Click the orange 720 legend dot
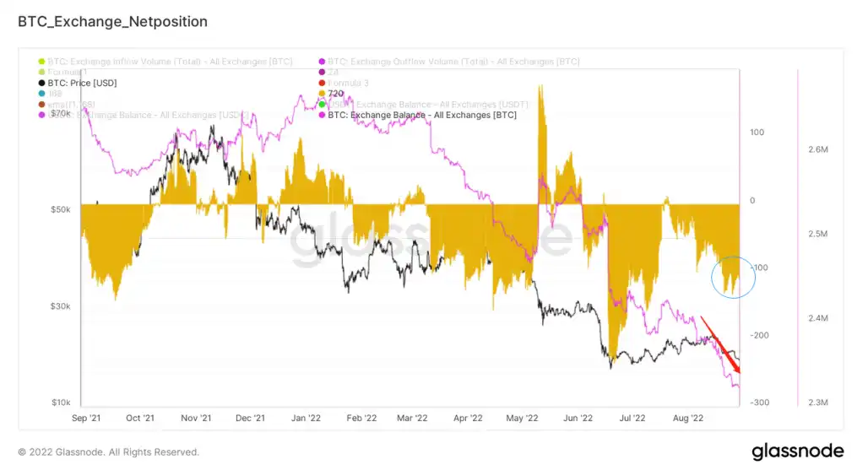The width and height of the screenshot is (868, 476). [x=322, y=94]
